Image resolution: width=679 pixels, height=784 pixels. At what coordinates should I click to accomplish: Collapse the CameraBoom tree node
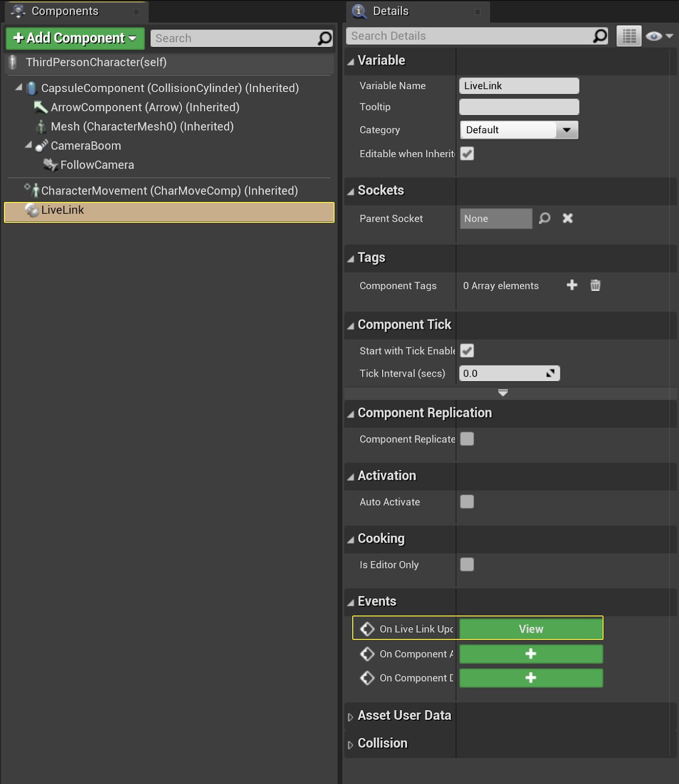[x=28, y=146]
